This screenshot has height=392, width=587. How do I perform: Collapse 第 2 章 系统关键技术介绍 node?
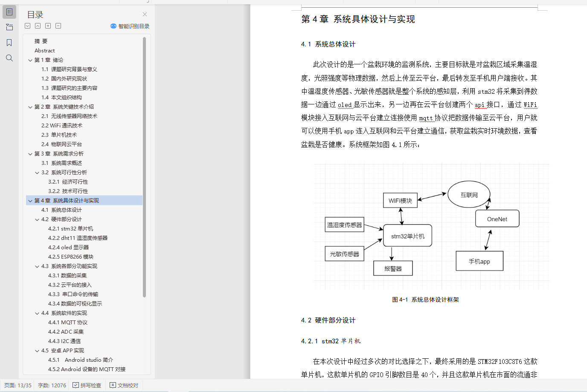(x=30, y=107)
